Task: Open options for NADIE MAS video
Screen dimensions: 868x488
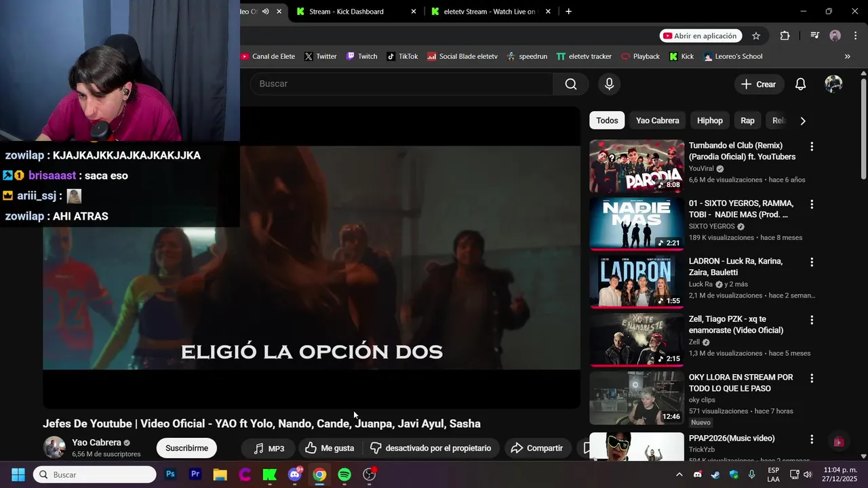Action: 811,204
